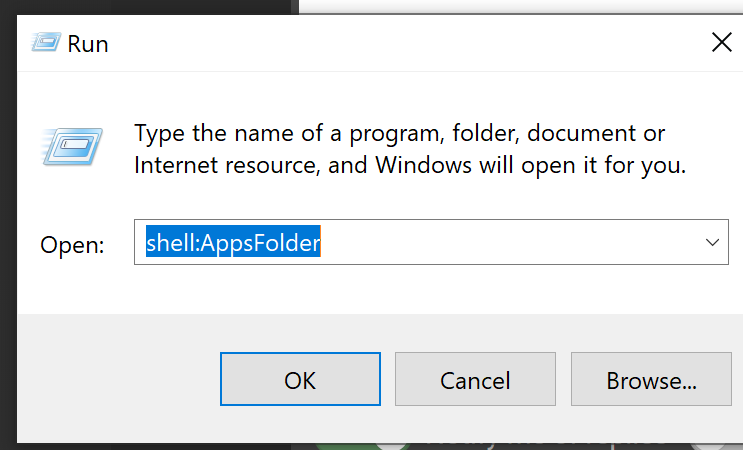The height and width of the screenshot is (450, 743).
Task: Cancel the Run dialog
Action: (475, 380)
